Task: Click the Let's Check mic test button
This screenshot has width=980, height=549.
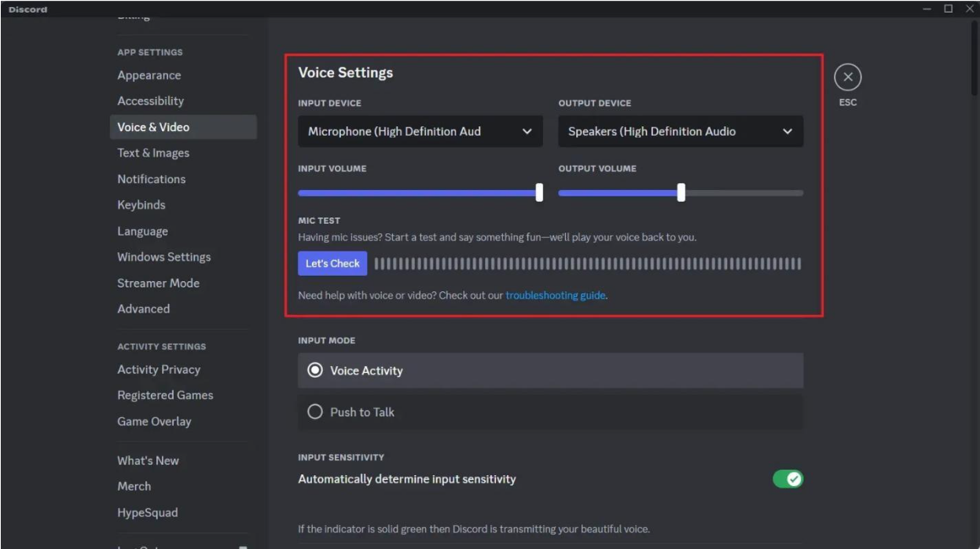Action: (x=332, y=263)
